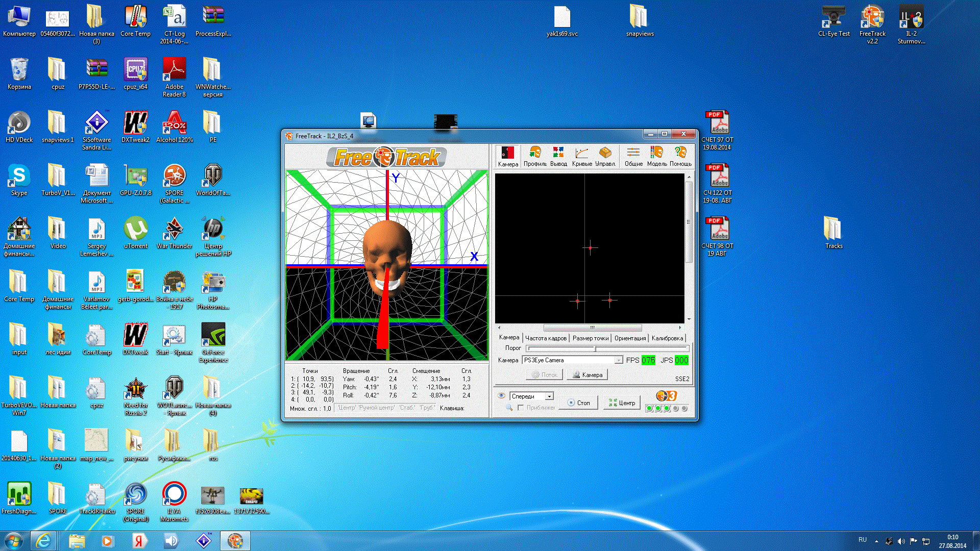This screenshot has width=980, height=551.
Task: Expand the Камера PS3Eye Camera dropdown
Action: (x=618, y=360)
